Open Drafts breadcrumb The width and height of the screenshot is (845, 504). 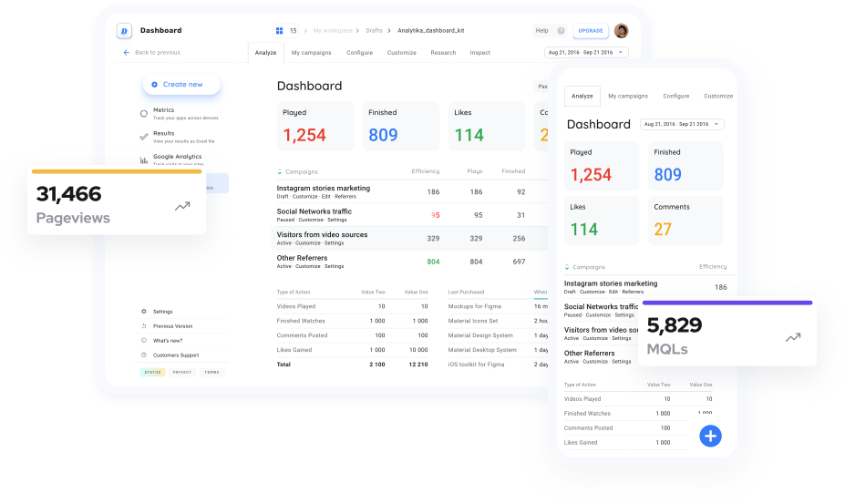coord(374,31)
